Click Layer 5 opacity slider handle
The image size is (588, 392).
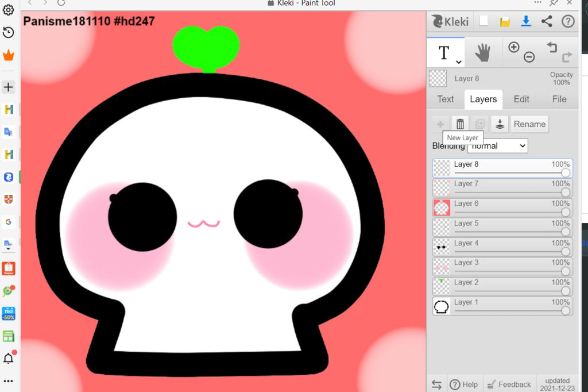pos(566,232)
